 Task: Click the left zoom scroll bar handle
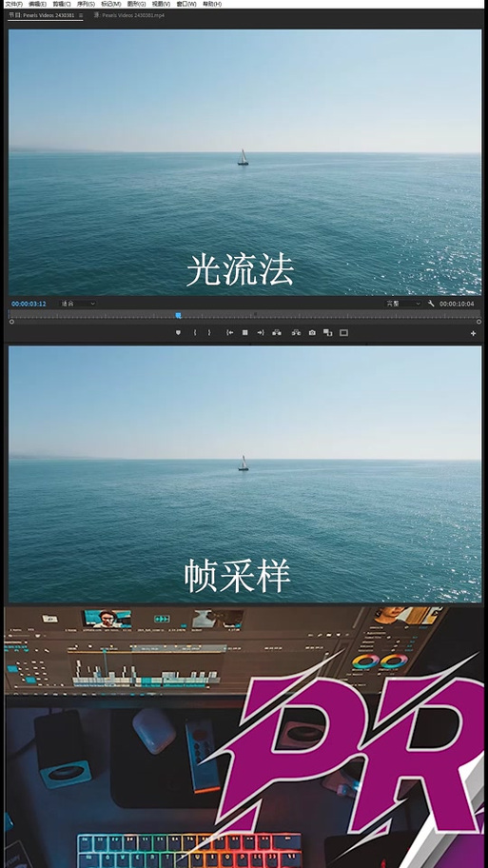11,322
